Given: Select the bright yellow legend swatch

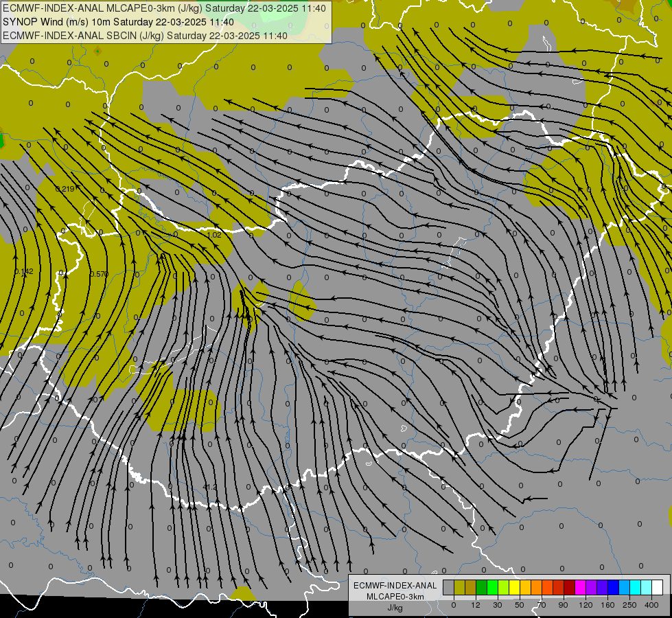Looking at the screenshot, I should click(x=514, y=588).
